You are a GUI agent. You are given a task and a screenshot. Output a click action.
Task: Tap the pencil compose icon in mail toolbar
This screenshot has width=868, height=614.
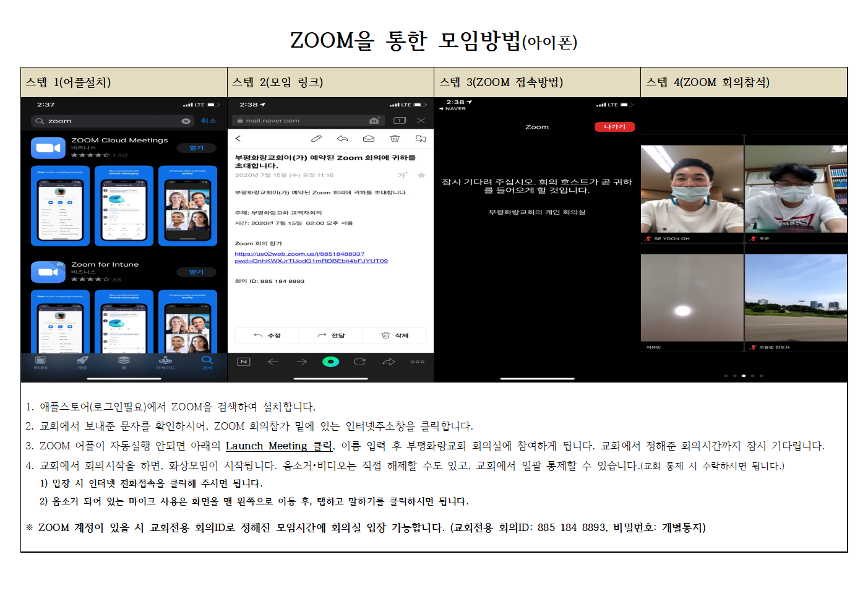(x=316, y=139)
